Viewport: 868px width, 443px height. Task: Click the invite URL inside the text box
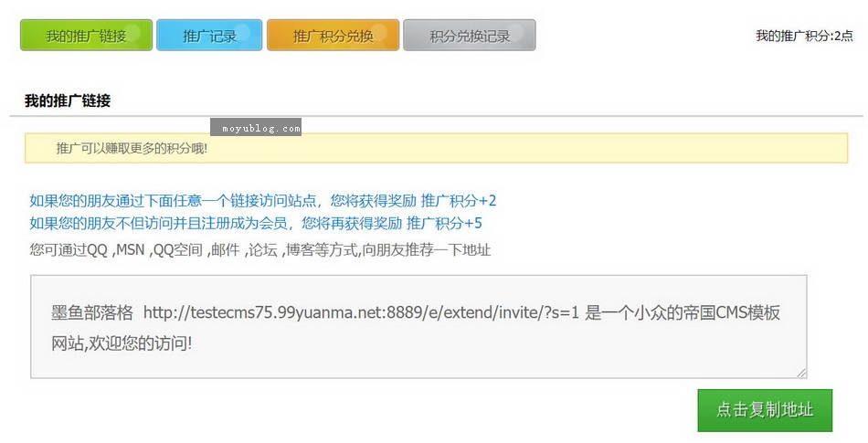[361, 313]
